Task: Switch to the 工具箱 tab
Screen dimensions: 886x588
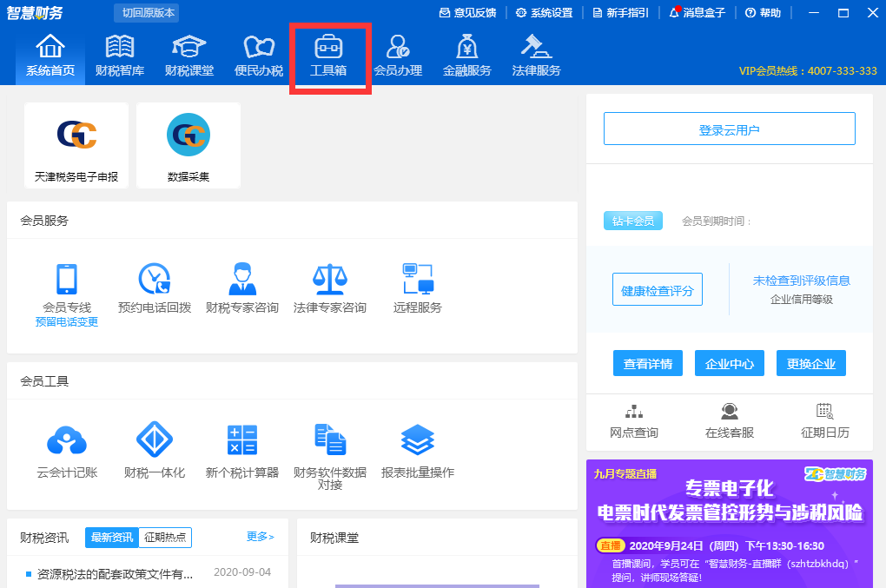Action: pos(330,55)
